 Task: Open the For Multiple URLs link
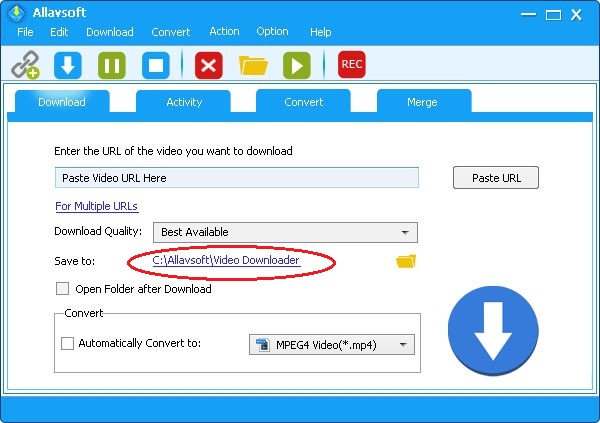point(96,206)
